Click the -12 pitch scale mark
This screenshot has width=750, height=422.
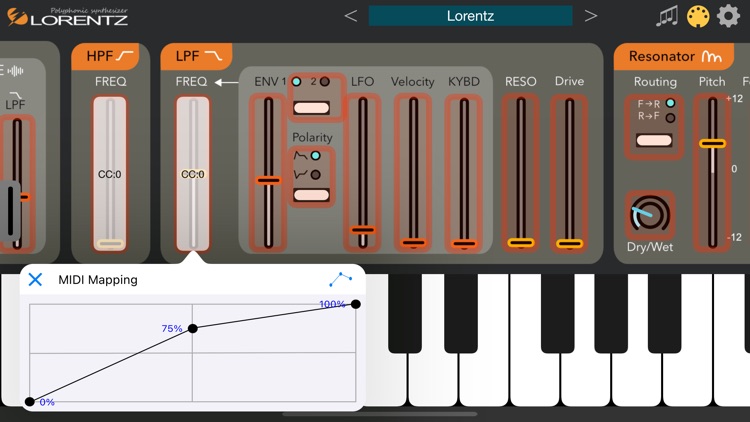(x=734, y=237)
